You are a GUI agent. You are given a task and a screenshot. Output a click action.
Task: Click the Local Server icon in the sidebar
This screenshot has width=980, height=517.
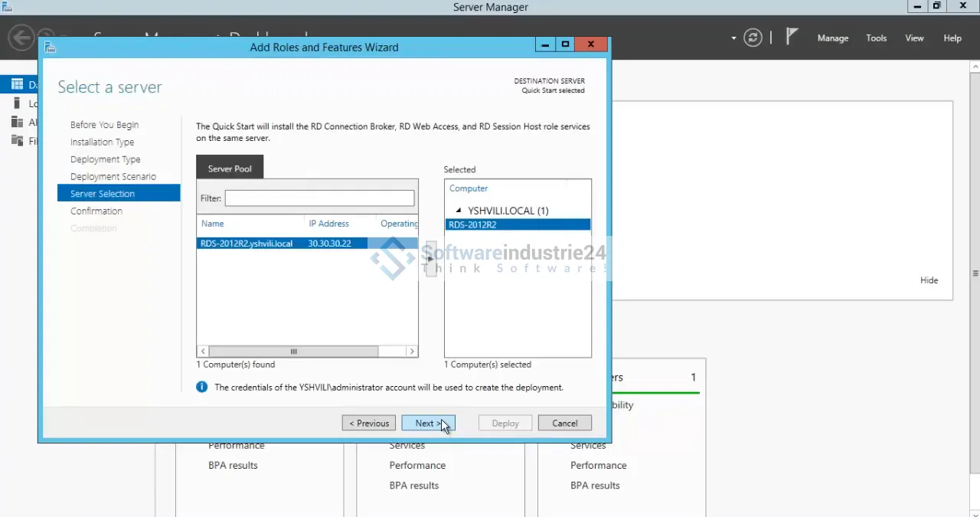click(x=17, y=103)
